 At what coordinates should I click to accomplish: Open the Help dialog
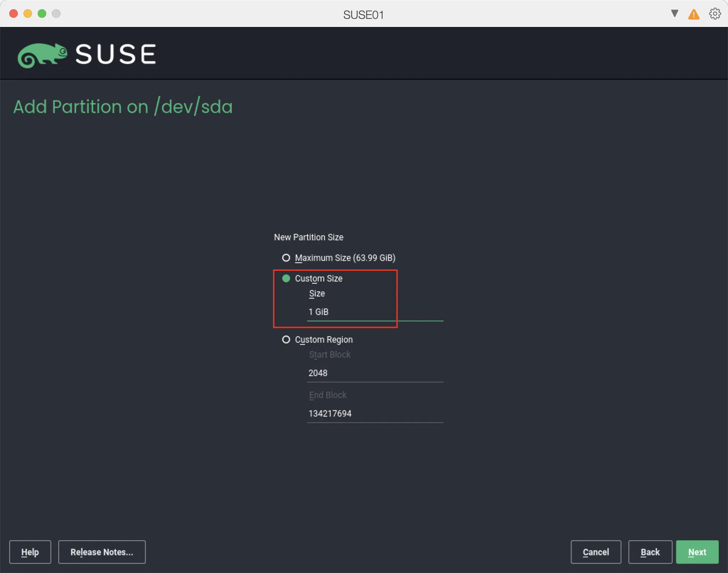coord(30,552)
